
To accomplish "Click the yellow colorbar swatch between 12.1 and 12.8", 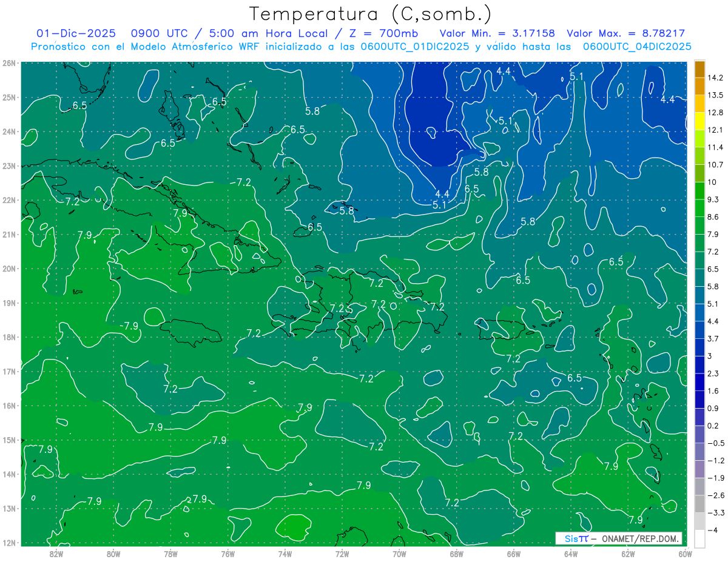I will [699, 121].
